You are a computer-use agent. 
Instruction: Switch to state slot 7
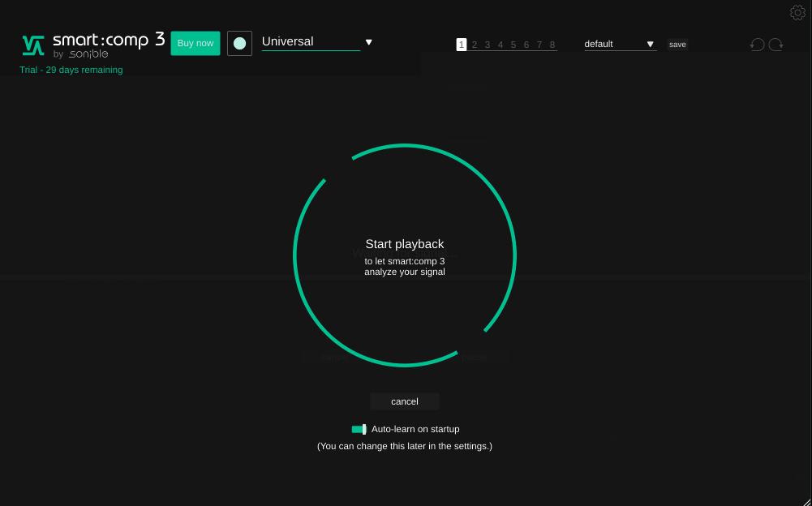(539, 45)
